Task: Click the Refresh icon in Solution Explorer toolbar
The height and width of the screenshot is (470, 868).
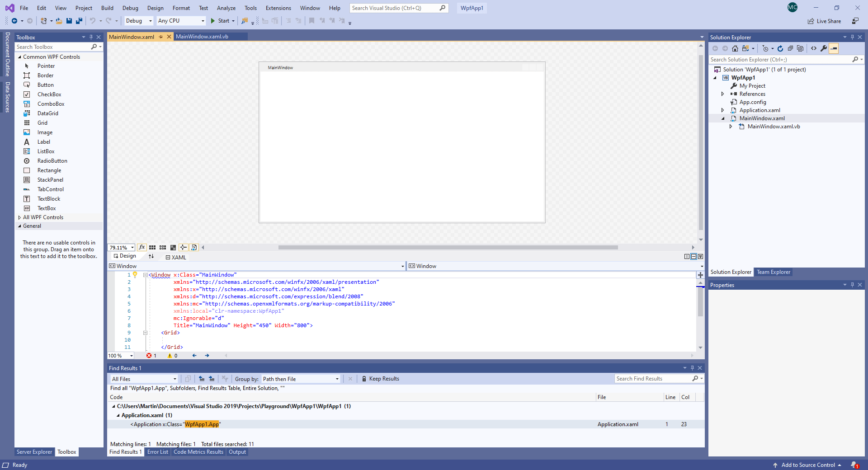Action: [780, 48]
